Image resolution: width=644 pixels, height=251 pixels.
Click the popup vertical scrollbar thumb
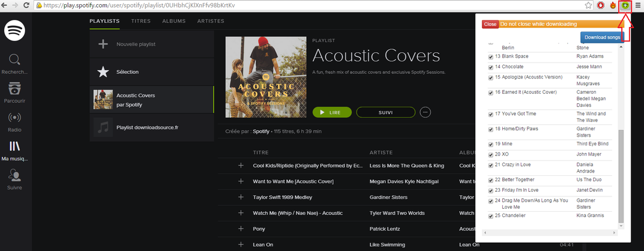pos(621,177)
